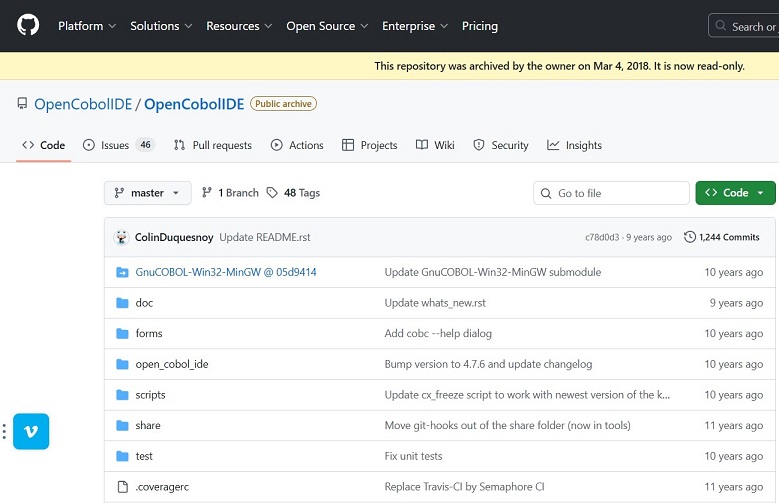
Task: Open the Insights tab
Action: pos(574,145)
